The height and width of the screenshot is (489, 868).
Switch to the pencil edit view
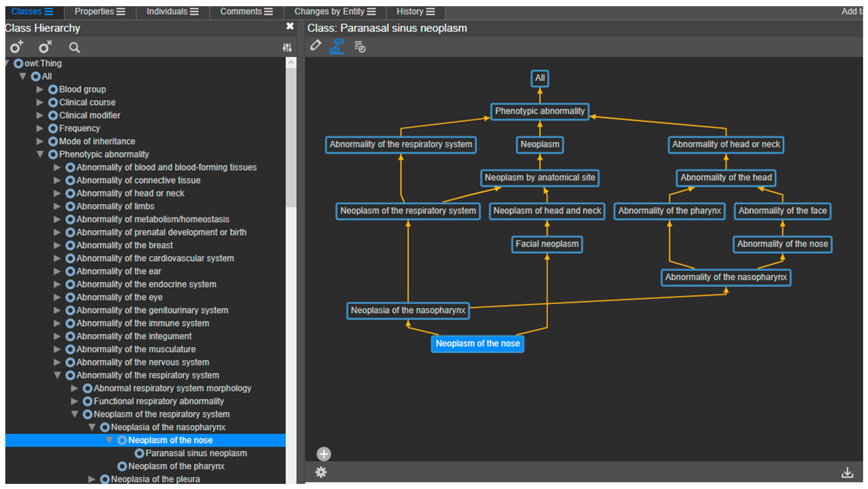point(315,45)
